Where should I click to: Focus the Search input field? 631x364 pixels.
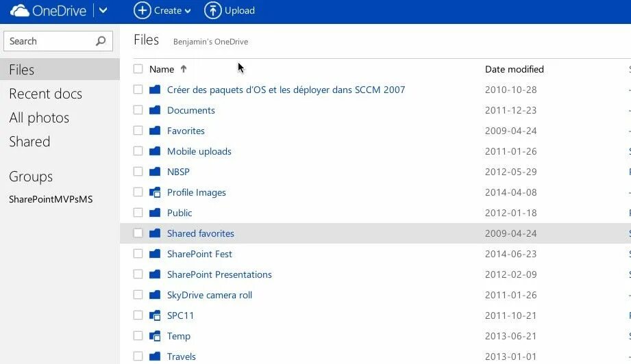(58, 41)
